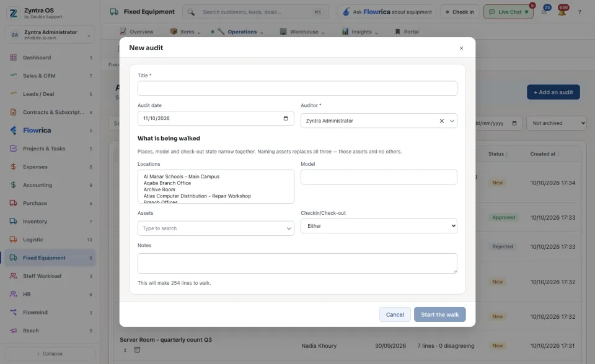Viewport: 595px width, 364px height.
Task: Open Server Room - quarterly count Q3 audit
Action: [x=166, y=340]
